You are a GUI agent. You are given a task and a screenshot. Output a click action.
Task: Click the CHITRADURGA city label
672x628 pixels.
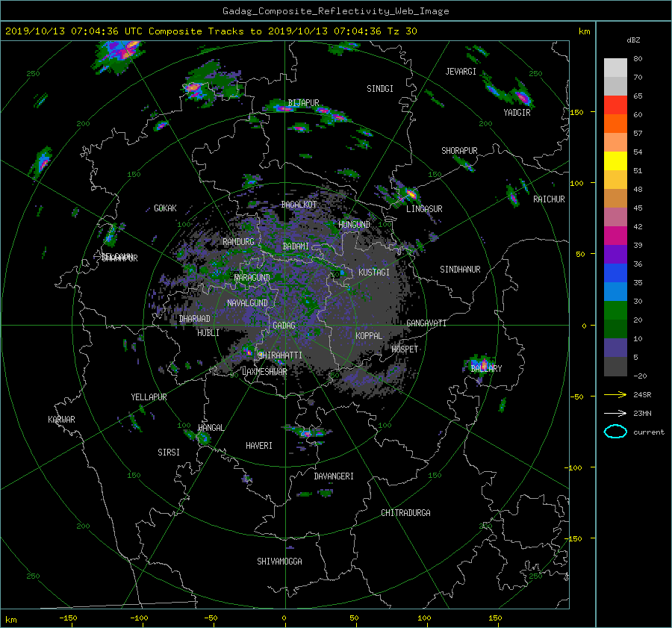coord(405,512)
